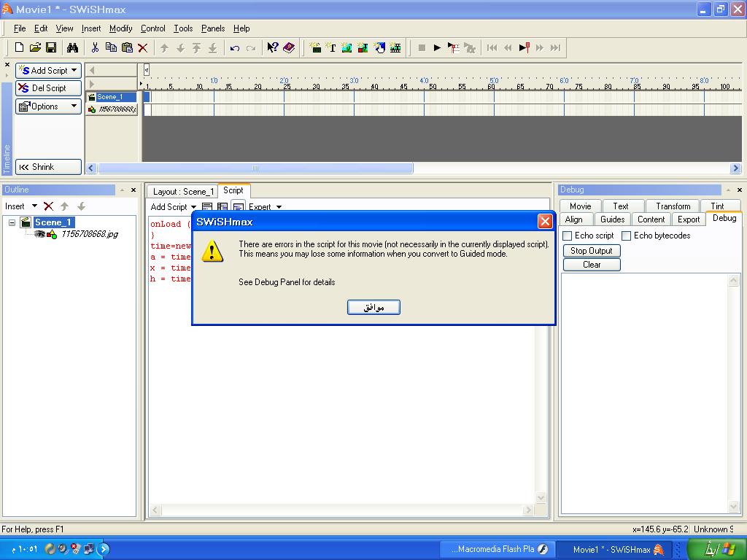
Task: Toggle the eye visibility icon for 1156708668.jpg
Action: pyautogui.click(x=39, y=234)
